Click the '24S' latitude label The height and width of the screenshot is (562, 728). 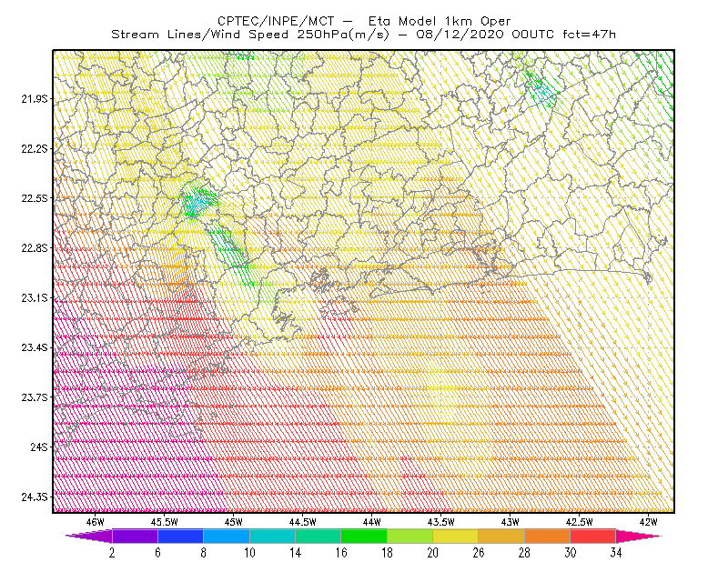click(x=39, y=447)
